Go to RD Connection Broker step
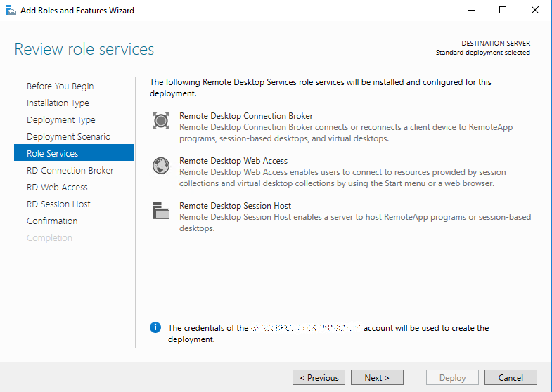 pos(70,171)
